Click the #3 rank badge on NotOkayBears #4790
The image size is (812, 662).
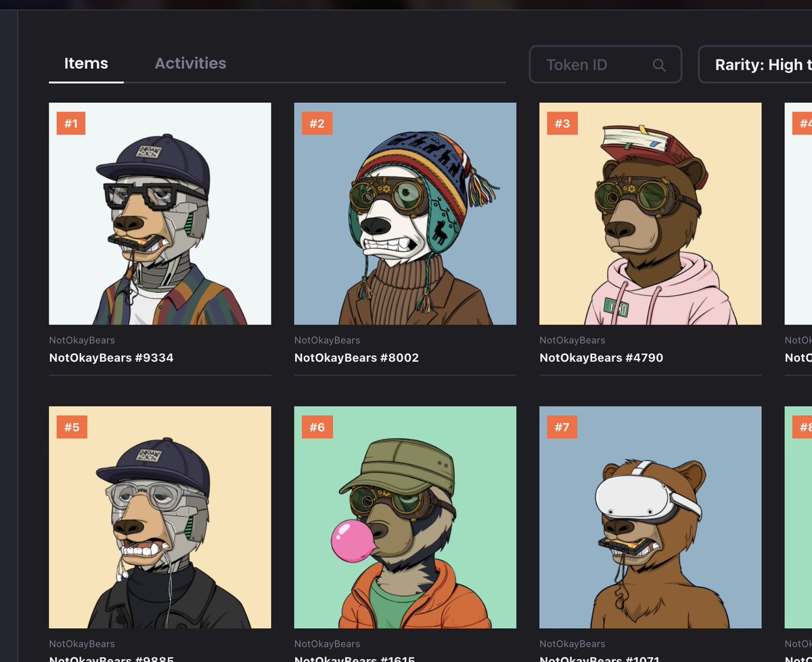[561, 123]
